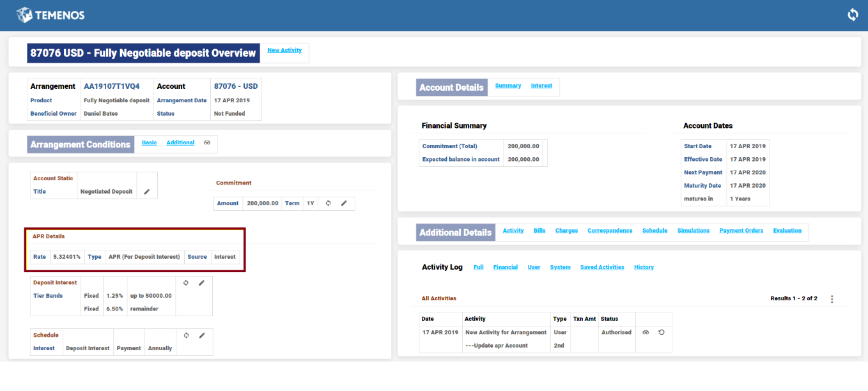Open three-dot menu next to Results count
The height and width of the screenshot is (391, 868).
click(832, 299)
